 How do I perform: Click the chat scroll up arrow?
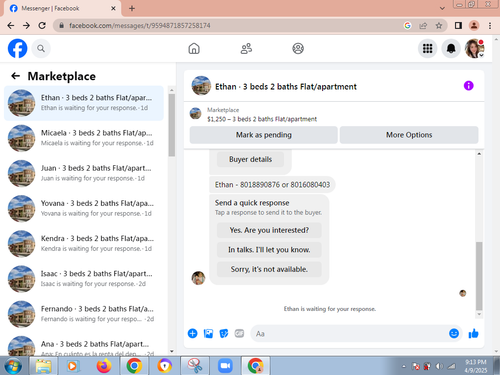tap(479, 154)
